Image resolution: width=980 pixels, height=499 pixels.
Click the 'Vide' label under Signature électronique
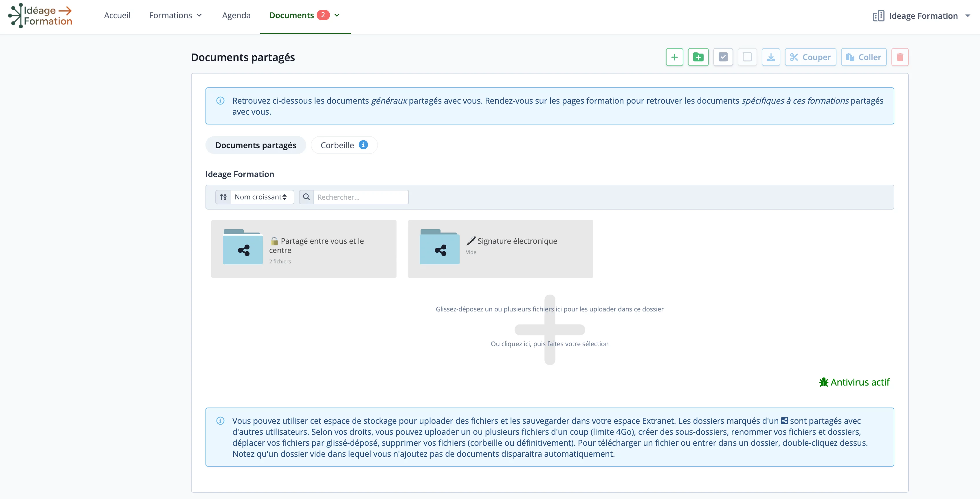click(x=471, y=252)
